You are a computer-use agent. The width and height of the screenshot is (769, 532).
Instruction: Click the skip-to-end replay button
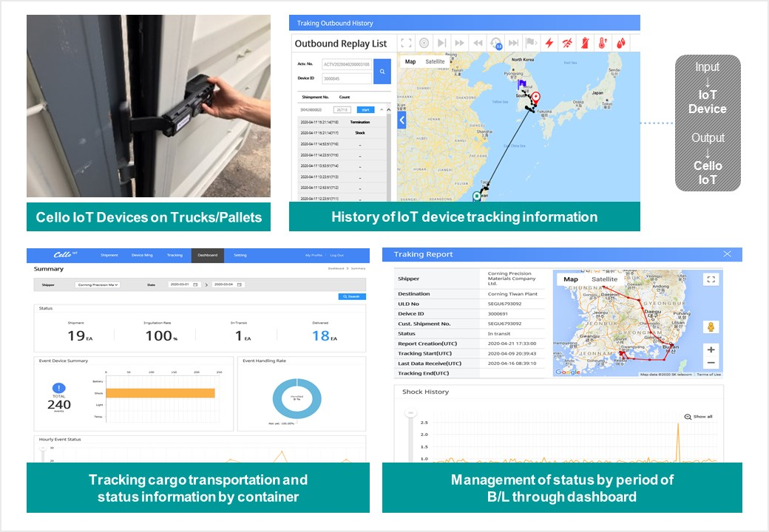[x=513, y=43]
